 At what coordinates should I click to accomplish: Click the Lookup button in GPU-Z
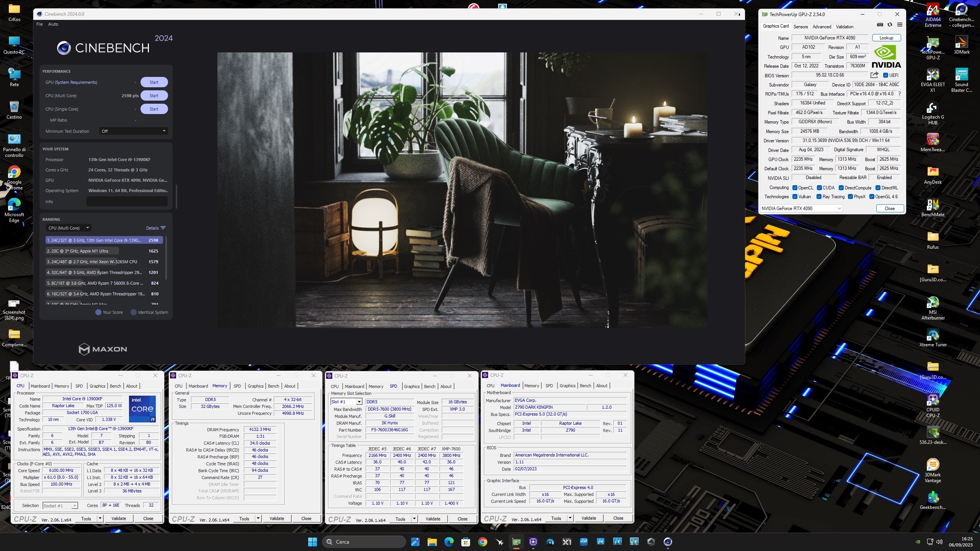[x=886, y=38]
